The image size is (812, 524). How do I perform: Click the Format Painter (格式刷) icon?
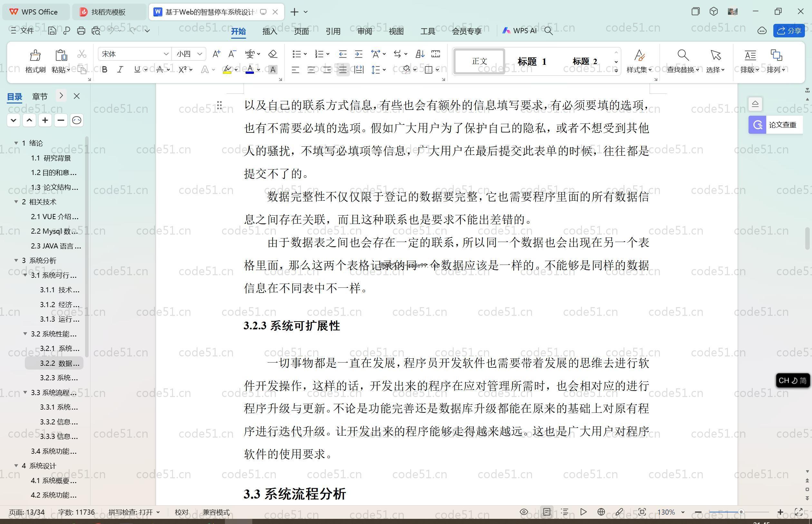[x=35, y=55]
